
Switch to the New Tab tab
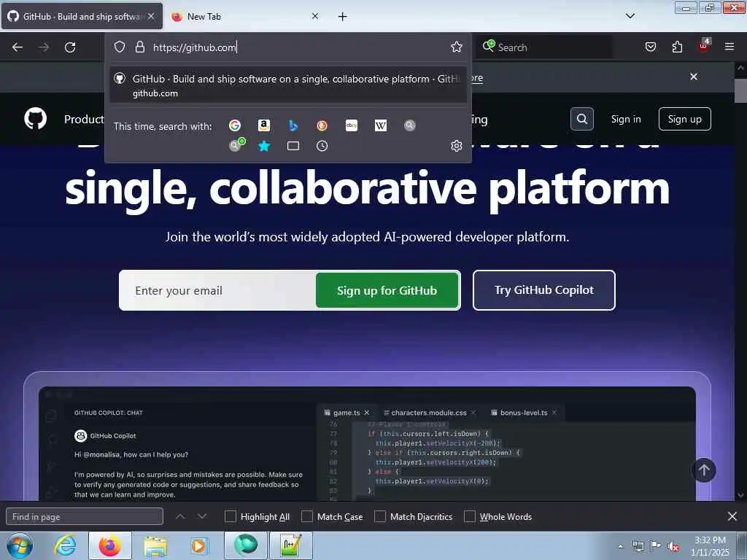click(245, 17)
